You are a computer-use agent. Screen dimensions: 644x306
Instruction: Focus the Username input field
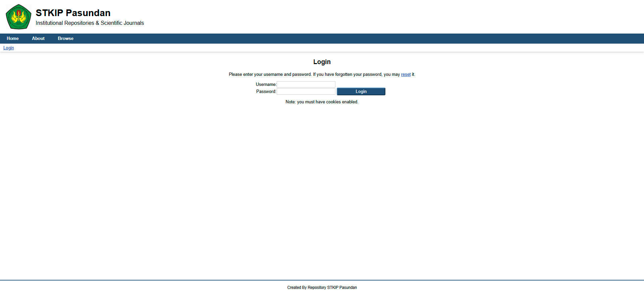[x=306, y=85]
